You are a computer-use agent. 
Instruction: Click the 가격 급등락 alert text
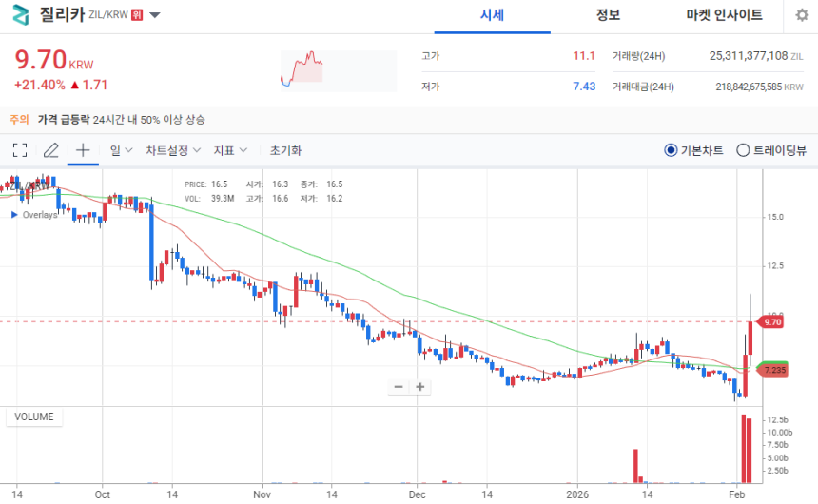tap(63, 120)
